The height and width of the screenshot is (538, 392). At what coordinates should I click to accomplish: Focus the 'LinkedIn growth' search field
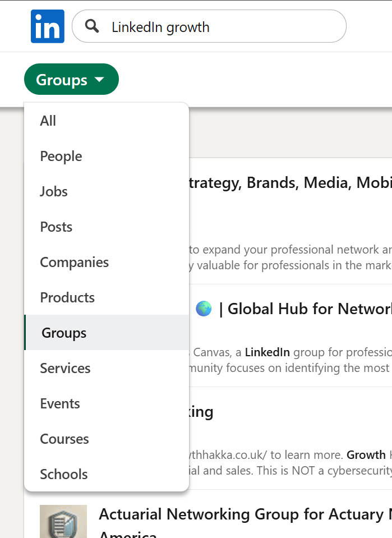pyautogui.click(x=209, y=26)
